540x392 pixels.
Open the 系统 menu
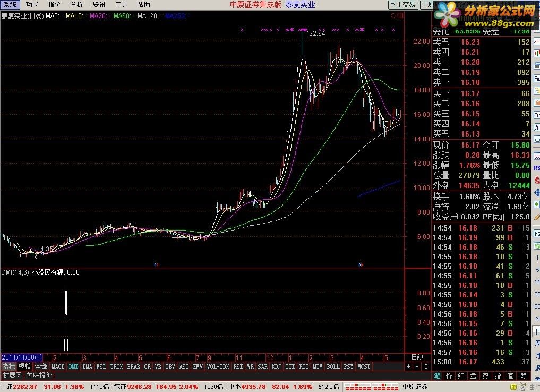point(10,4)
